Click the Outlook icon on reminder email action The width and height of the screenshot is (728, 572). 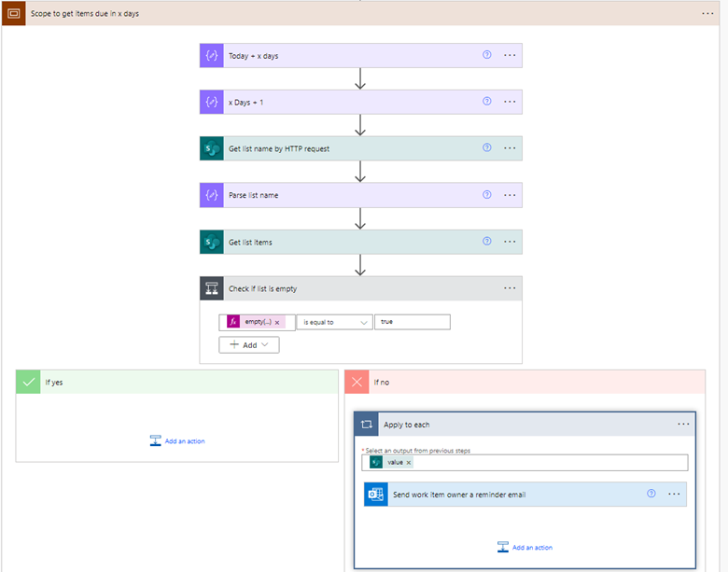click(376, 495)
